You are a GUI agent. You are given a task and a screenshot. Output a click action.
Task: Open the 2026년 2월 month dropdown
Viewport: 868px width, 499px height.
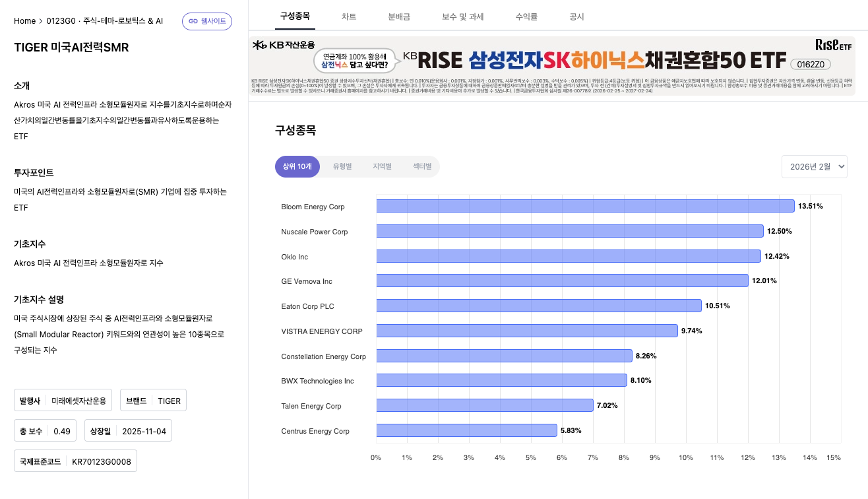click(x=815, y=167)
